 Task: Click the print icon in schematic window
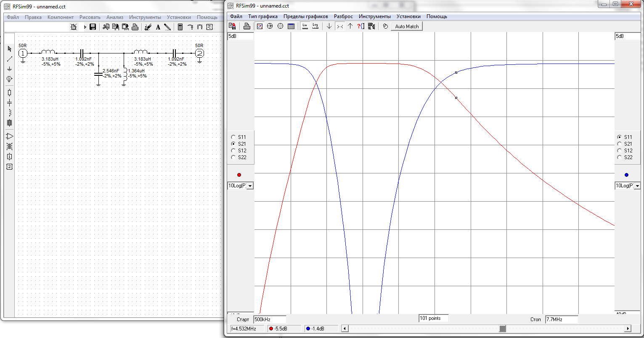[135, 27]
